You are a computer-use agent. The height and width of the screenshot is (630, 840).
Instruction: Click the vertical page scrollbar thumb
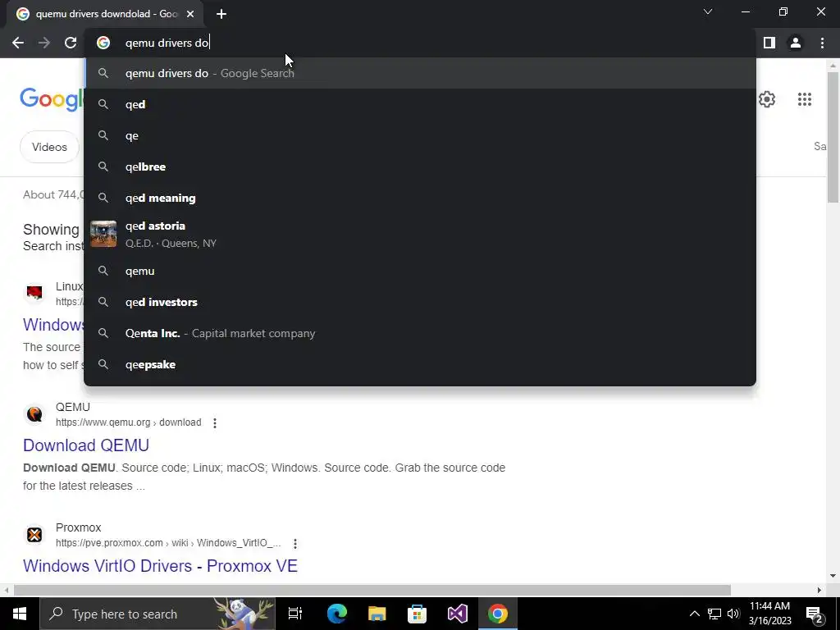click(833, 137)
